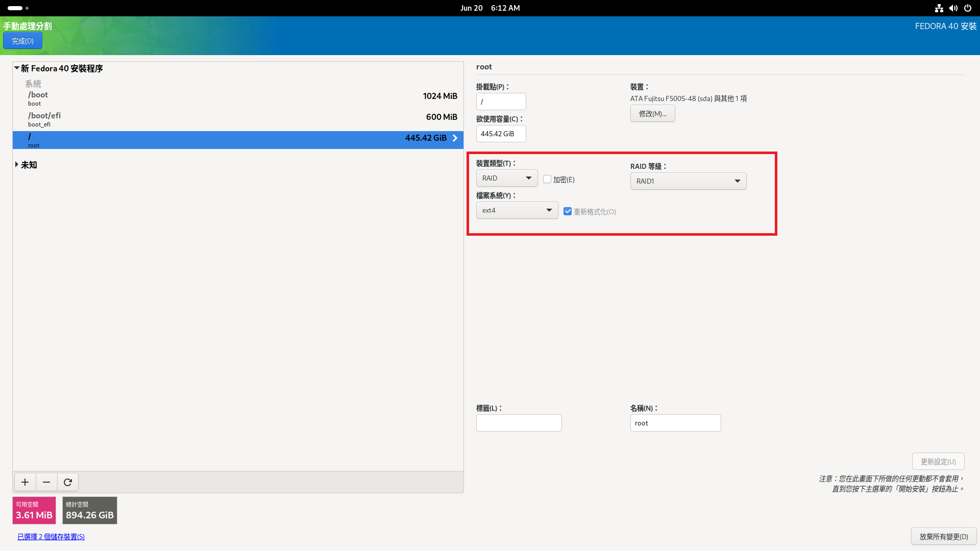Image resolution: width=980 pixels, height=551 pixels.
Task: Click the chevron arrow on root partition row
Action: click(x=455, y=138)
